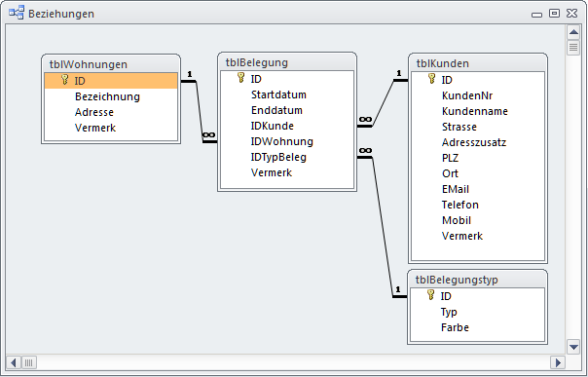588x377 pixels.
Task: Click the primary key icon in tblWohnungen
Action: coord(65,80)
